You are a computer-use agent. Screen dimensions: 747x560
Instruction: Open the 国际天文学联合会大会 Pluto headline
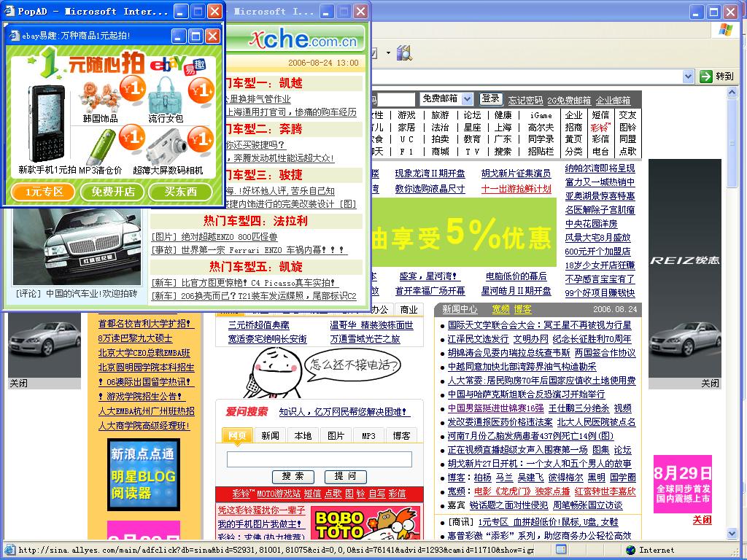tap(539, 325)
